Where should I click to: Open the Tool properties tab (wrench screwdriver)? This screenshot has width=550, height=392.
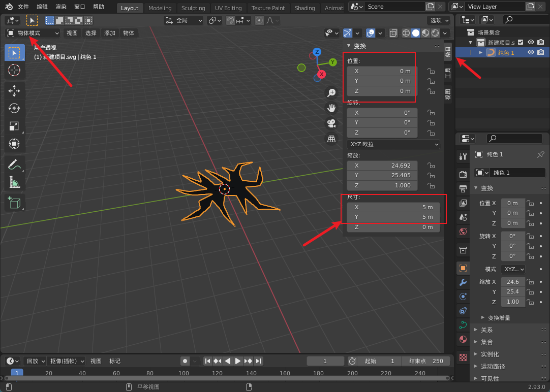click(463, 156)
